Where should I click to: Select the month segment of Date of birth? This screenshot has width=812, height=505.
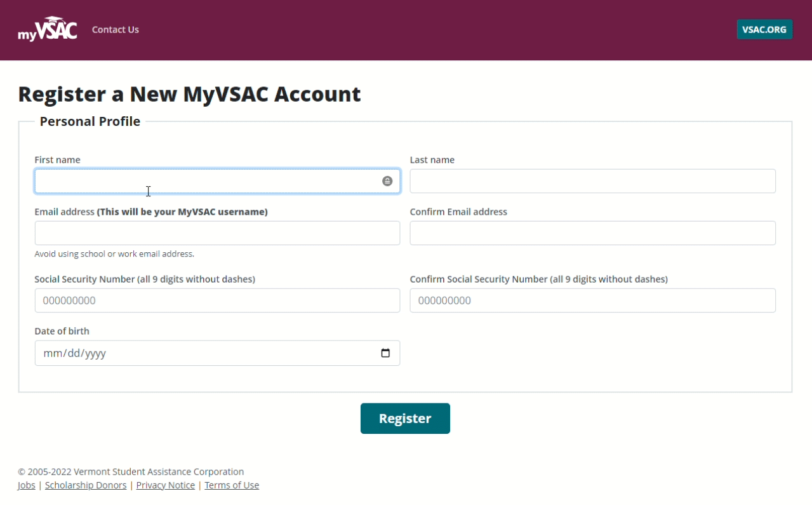(51, 353)
